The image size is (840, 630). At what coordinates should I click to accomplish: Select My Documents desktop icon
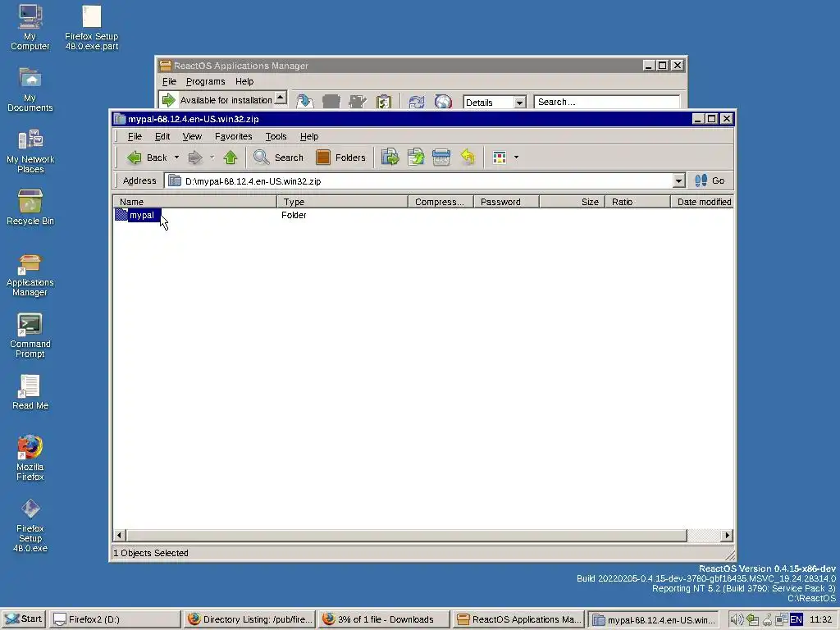coord(30,89)
